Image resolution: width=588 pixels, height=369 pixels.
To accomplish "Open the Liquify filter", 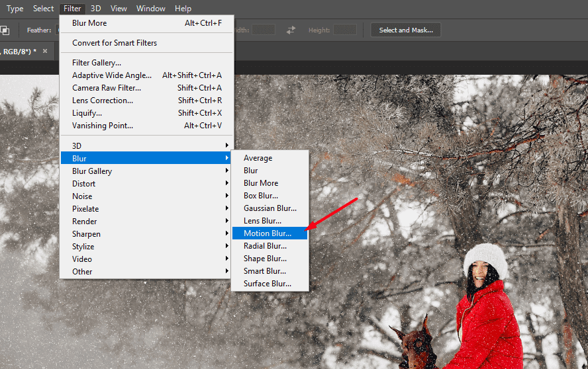I will coord(146,113).
